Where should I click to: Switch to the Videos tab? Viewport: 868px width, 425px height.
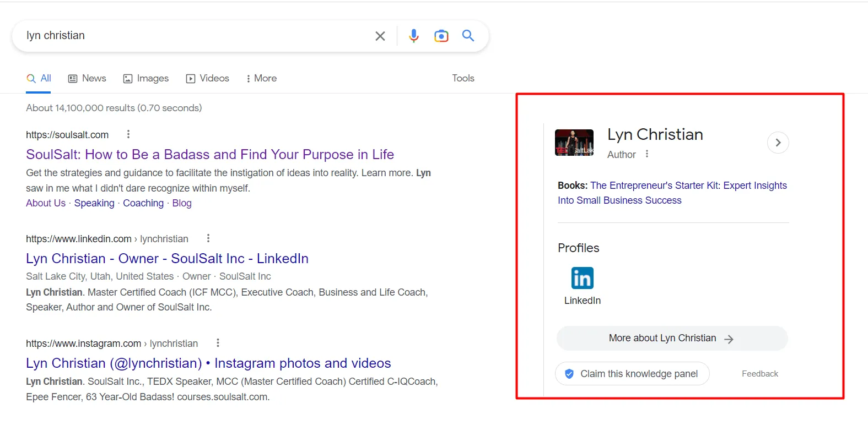coord(208,79)
